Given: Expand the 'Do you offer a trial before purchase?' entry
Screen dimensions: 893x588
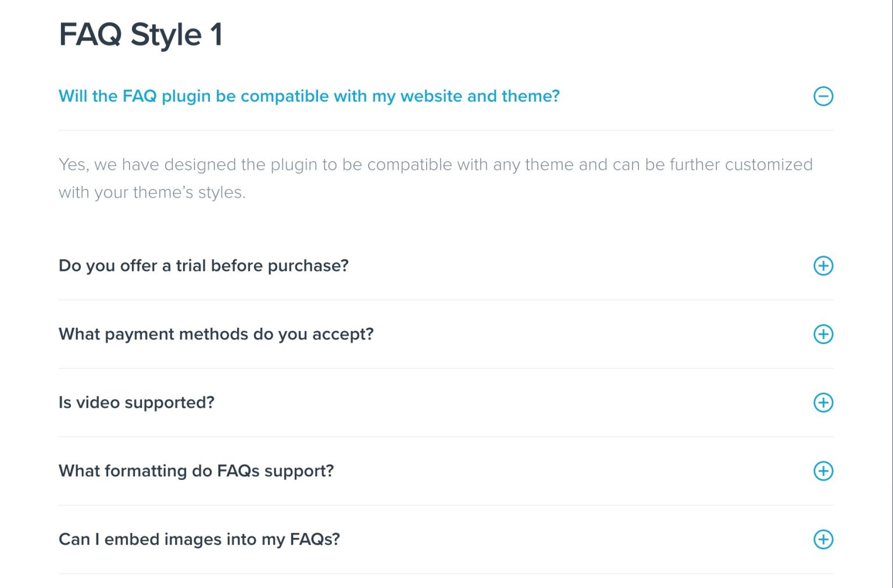Looking at the screenshot, I should [203, 266].
